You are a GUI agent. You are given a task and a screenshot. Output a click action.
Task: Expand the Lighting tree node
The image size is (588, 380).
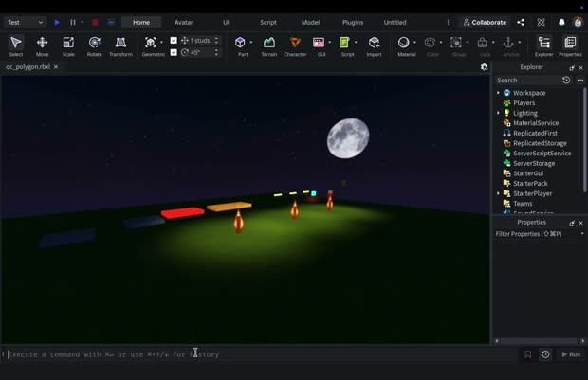[498, 113]
